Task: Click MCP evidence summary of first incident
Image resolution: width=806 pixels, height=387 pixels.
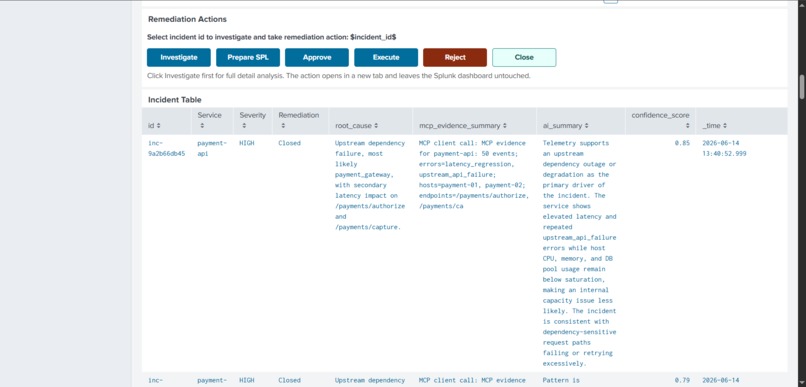Action: tap(473, 175)
